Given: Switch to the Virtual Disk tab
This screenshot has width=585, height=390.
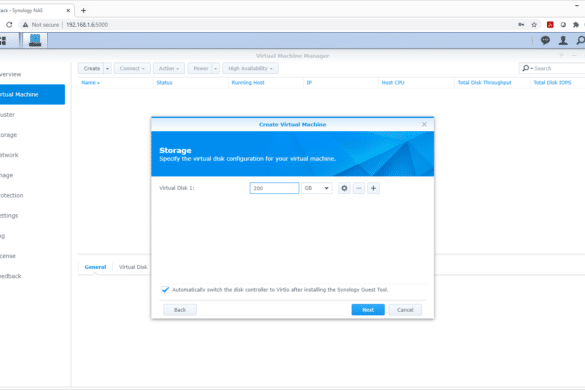Looking at the screenshot, I should point(133,267).
